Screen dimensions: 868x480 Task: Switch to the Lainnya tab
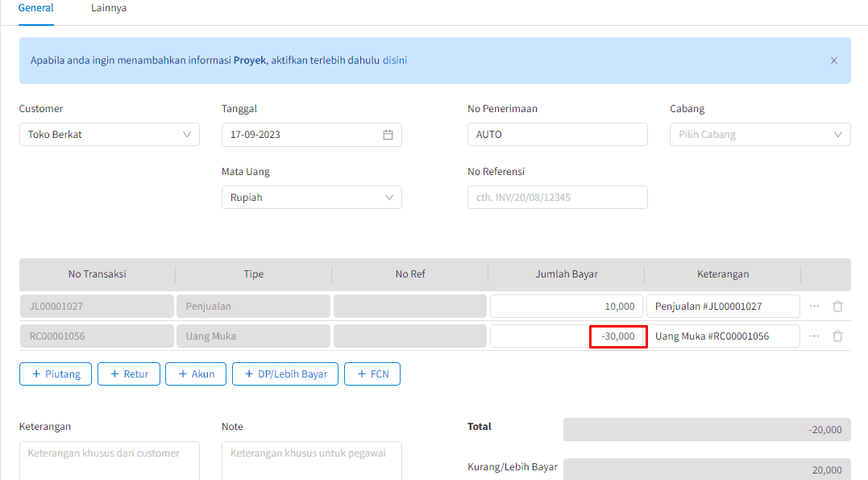[109, 8]
